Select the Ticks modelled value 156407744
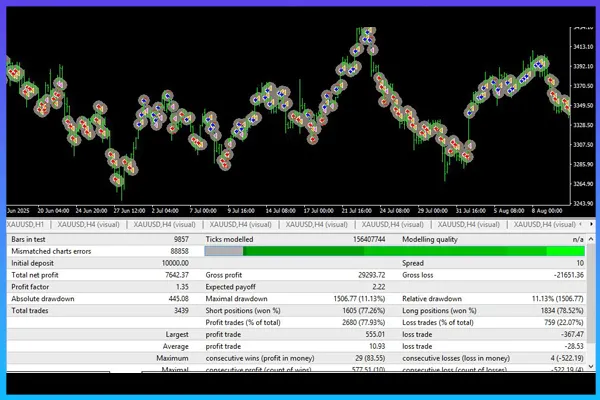This screenshot has height=400, width=600. (364, 240)
